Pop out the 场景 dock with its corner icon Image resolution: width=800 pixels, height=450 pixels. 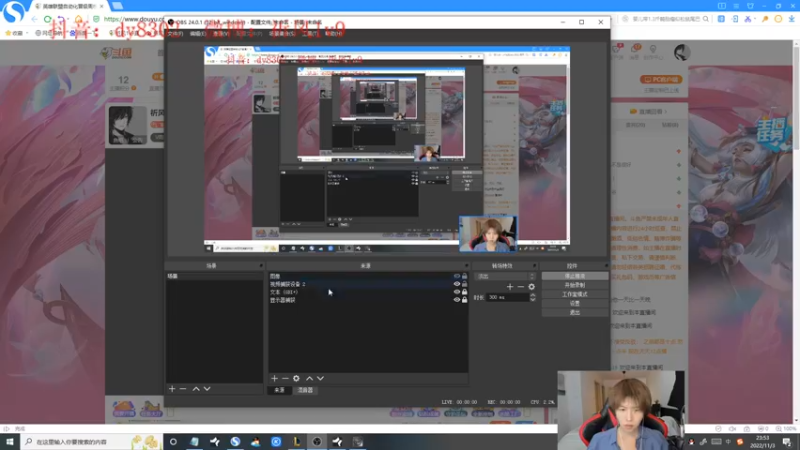261,266
